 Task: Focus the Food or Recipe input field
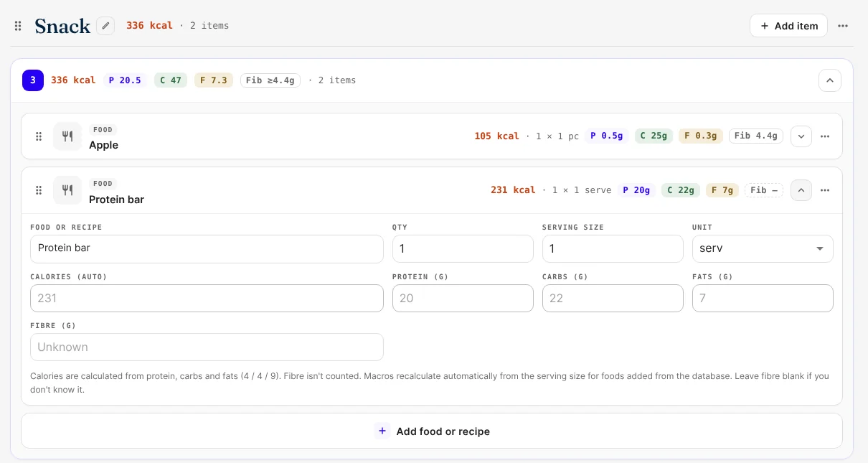pos(207,248)
